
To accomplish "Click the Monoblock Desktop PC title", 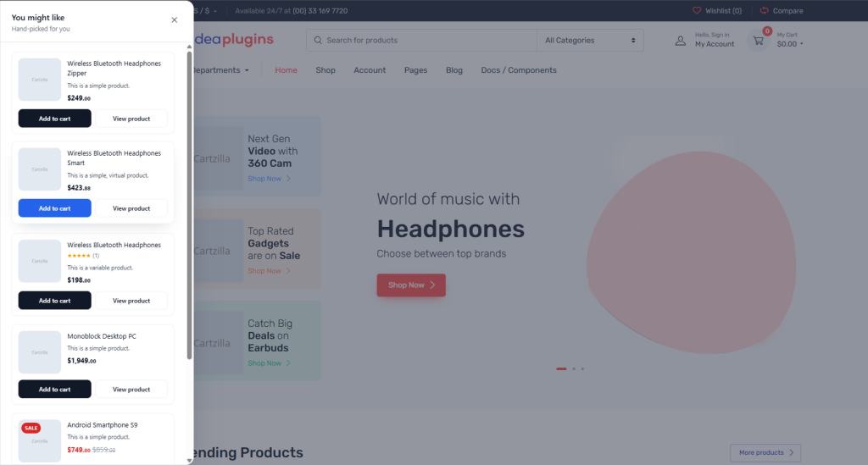I will (x=102, y=336).
